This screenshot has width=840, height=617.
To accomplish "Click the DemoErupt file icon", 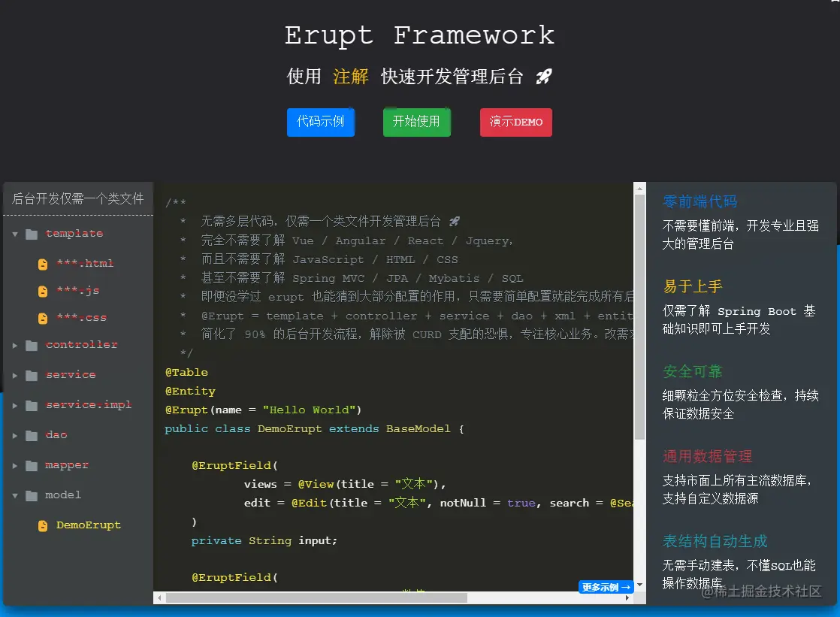I will (x=43, y=526).
